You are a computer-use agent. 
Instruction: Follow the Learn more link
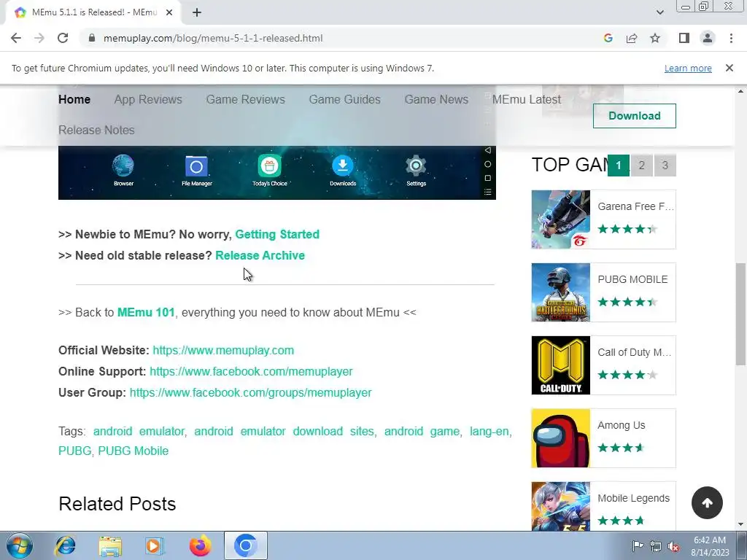pos(688,68)
